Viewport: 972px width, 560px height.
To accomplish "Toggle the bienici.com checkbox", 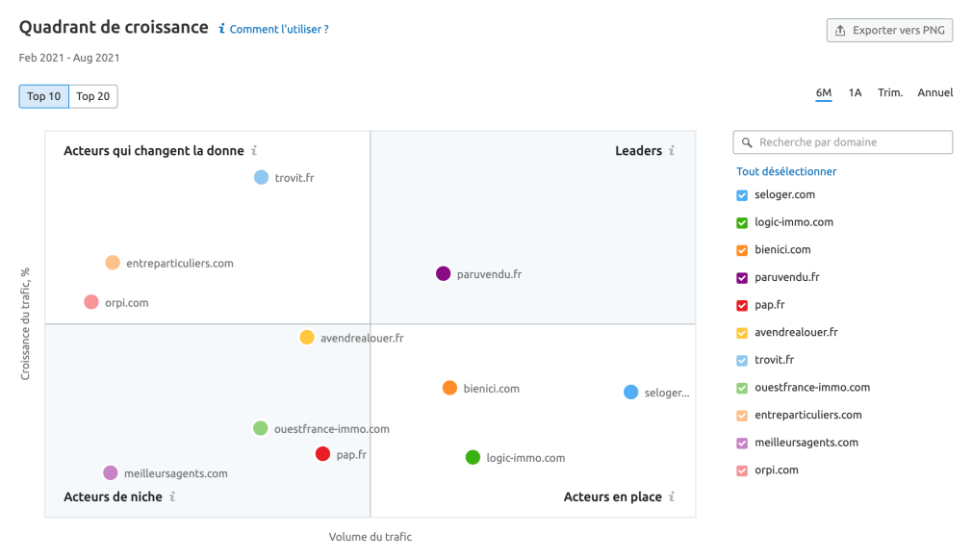I will point(742,250).
